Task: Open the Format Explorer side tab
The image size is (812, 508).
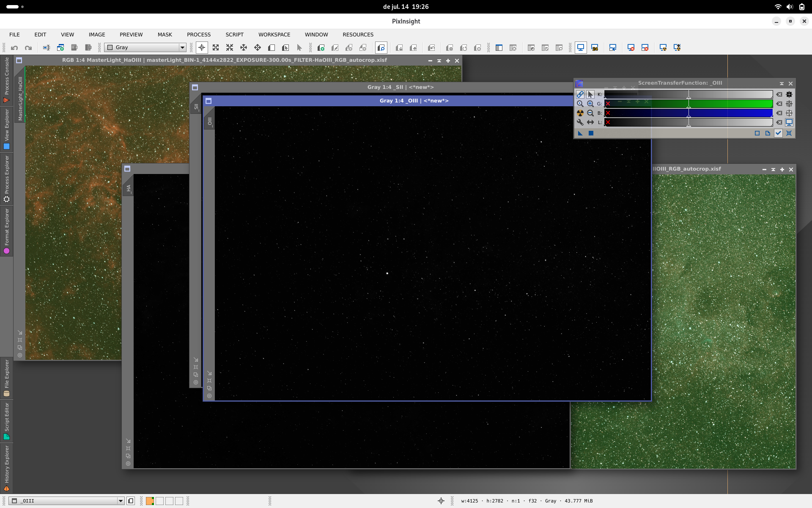Action: (x=6, y=231)
